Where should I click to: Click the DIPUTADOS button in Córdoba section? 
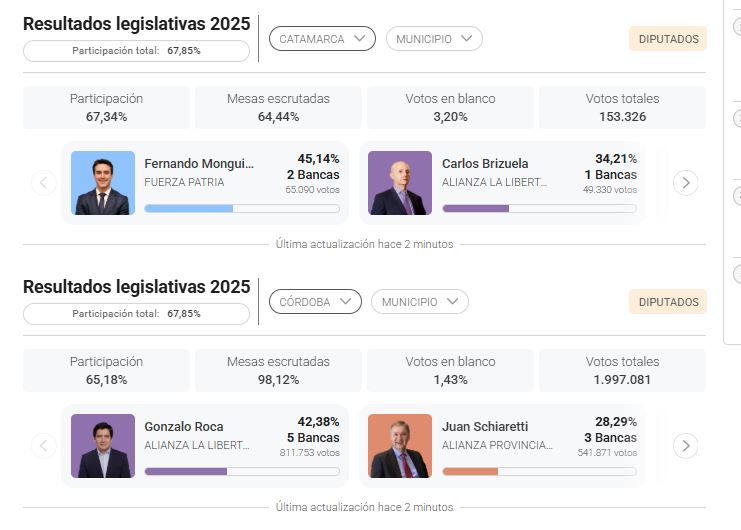pyautogui.click(x=668, y=302)
